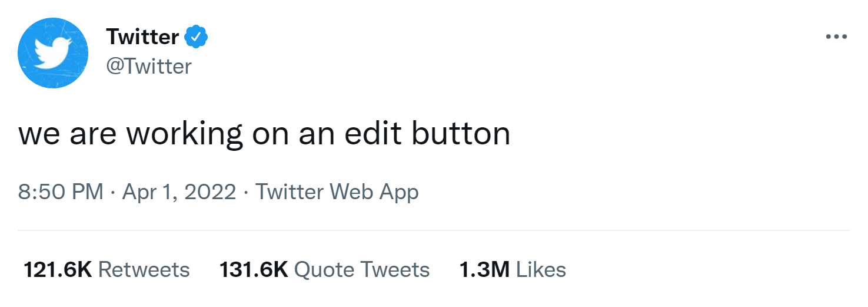
Task: Click the bold Twitter display name
Action: coord(142,37)
